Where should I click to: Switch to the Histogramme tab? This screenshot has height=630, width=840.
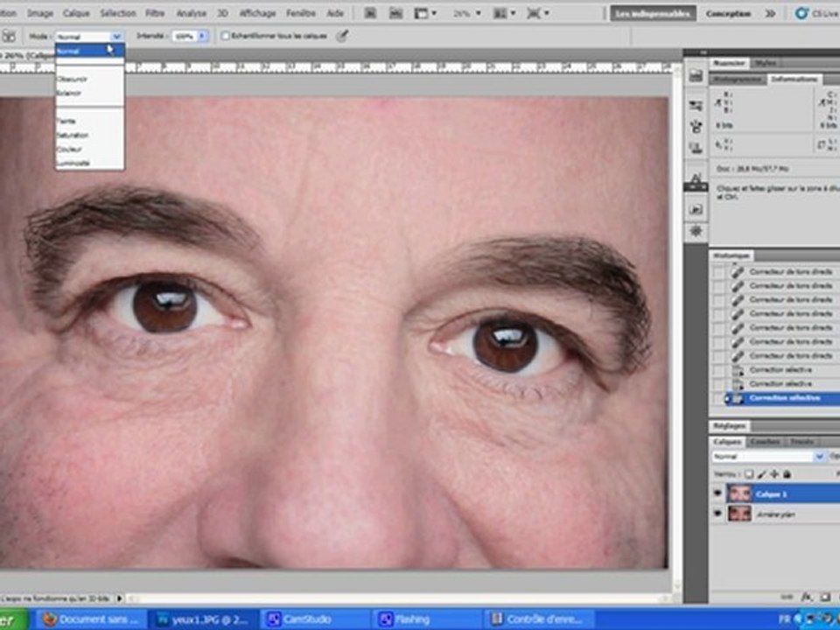coord(738,79)
